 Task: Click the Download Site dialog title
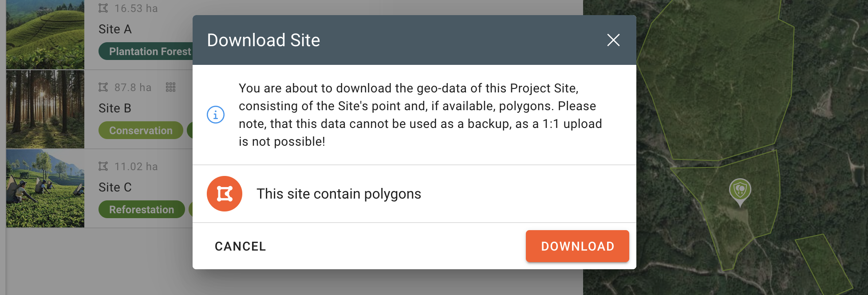click(263, 40)
